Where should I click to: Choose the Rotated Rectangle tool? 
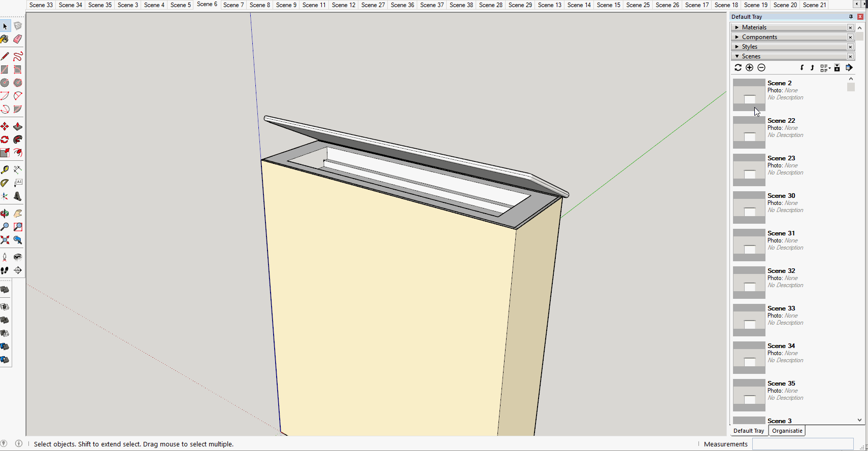tap(18, 70)
